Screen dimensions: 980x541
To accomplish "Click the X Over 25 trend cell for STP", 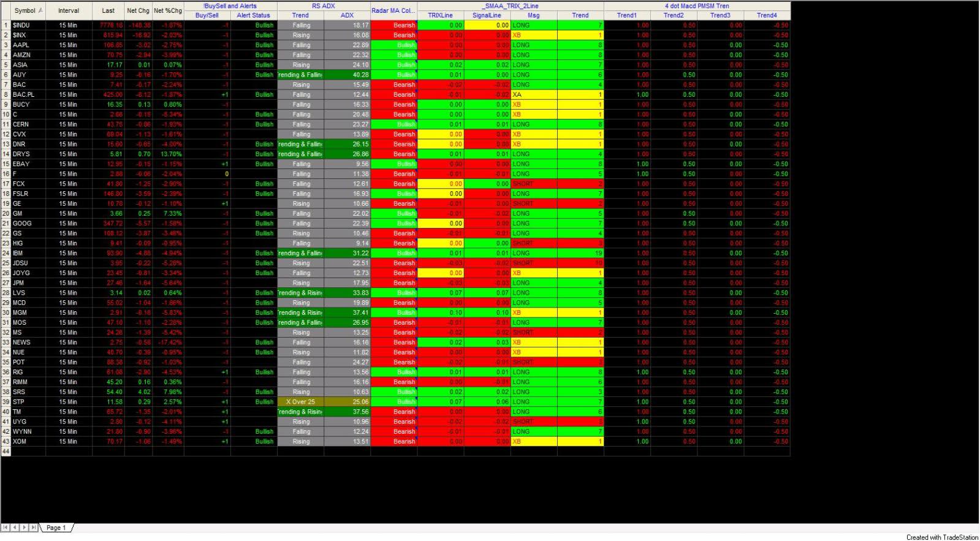I will point(300,402).
